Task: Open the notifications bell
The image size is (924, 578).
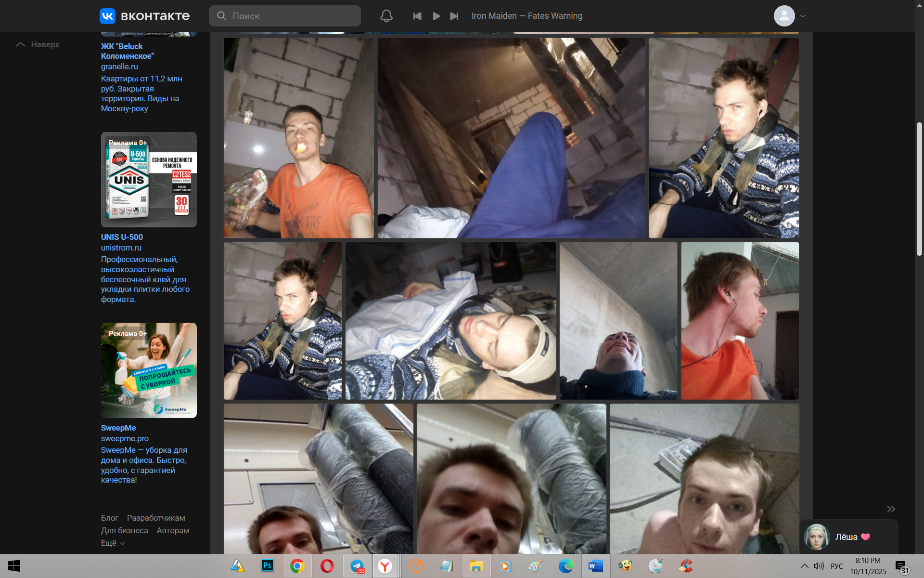Action: [x=386, y=16]
